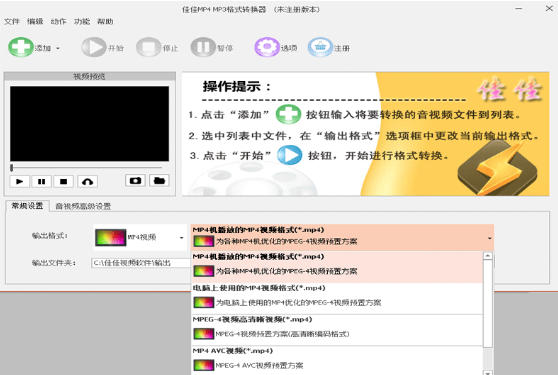The image size is (558, 375).
Task: Click the Stop (停止) toolbar icon
Action: [148, 47]
